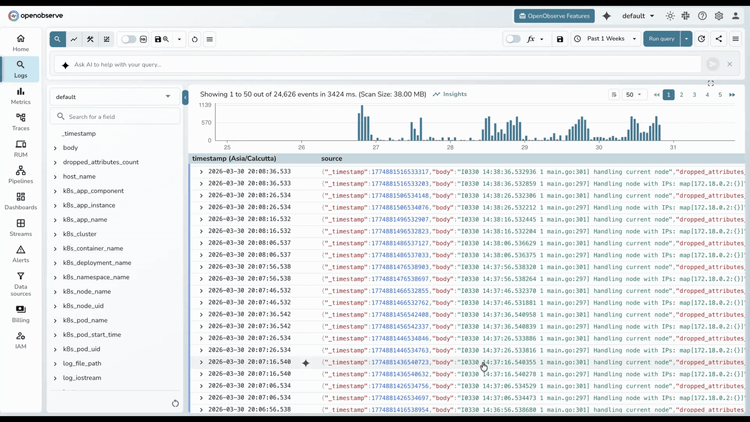The height and width of the screenshot is (422, 750).
Task: Click the OpenObserve Features button
Action: pos(554,16)
